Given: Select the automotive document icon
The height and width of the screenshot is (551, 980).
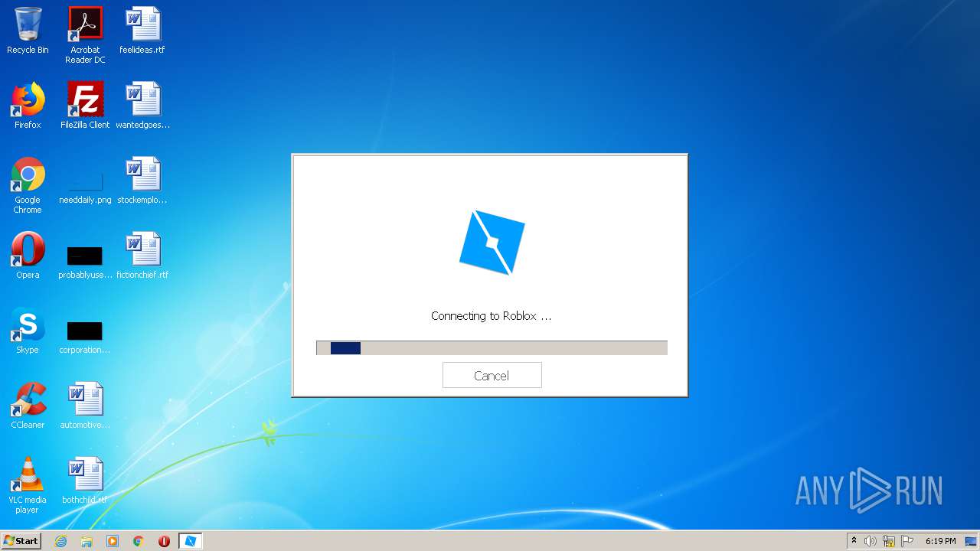Looking at the screenshot, I should pos(85,406).
